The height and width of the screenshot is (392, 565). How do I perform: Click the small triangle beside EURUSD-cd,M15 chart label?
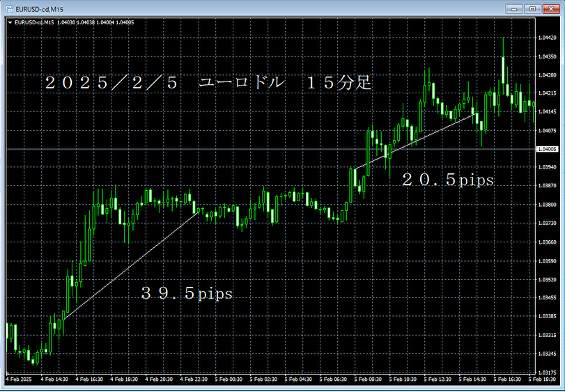tap(9, 22)
